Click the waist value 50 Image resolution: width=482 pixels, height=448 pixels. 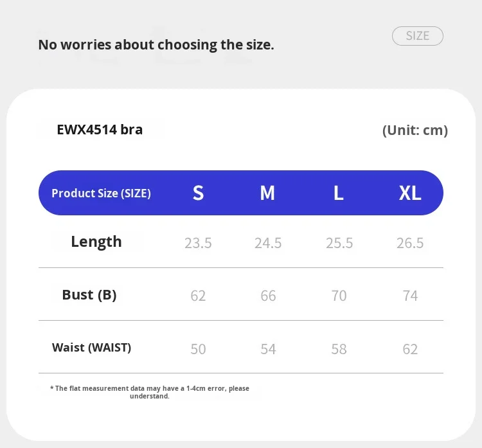198,349
